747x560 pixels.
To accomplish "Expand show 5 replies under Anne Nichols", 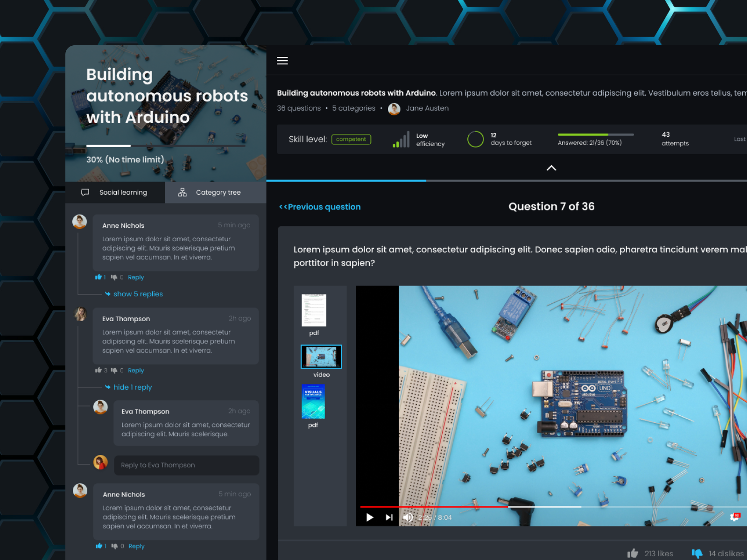I will point(137,294).
